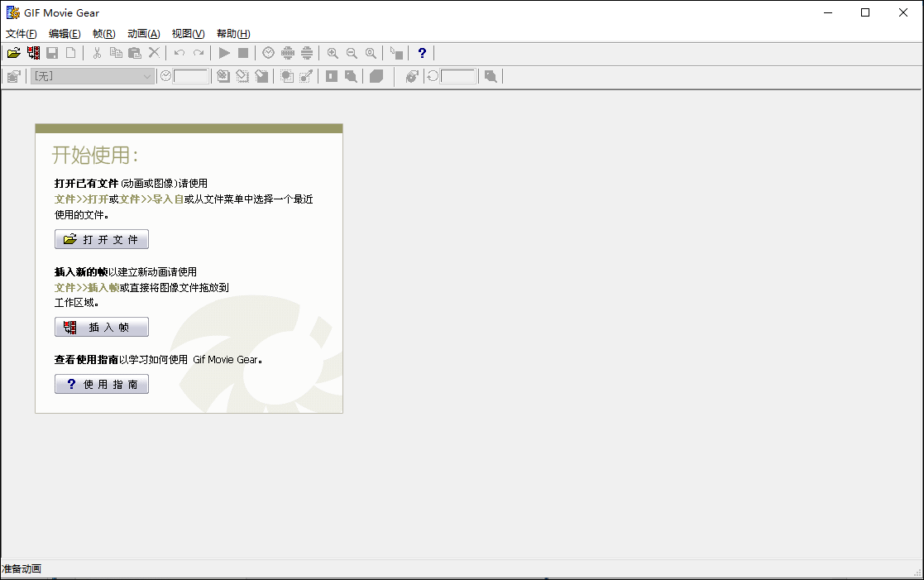Click the redo arrow icon
The image size is (924, 580).
[199, 53]
